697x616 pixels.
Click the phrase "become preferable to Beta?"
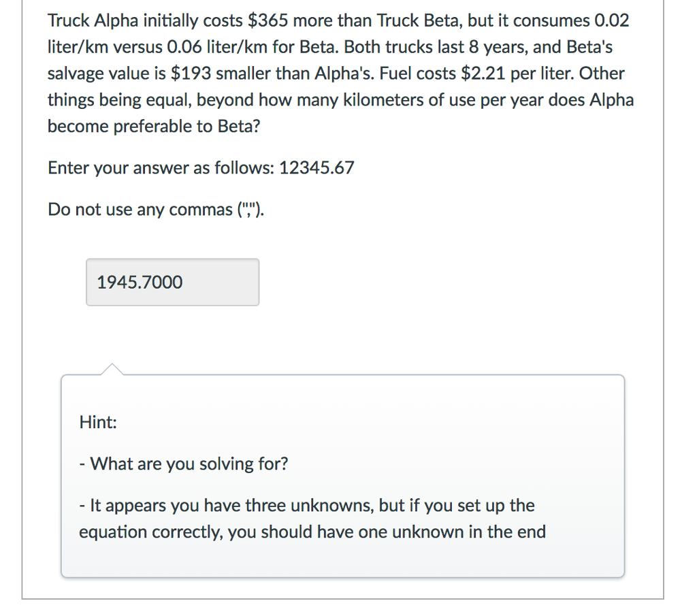(154, 126)
